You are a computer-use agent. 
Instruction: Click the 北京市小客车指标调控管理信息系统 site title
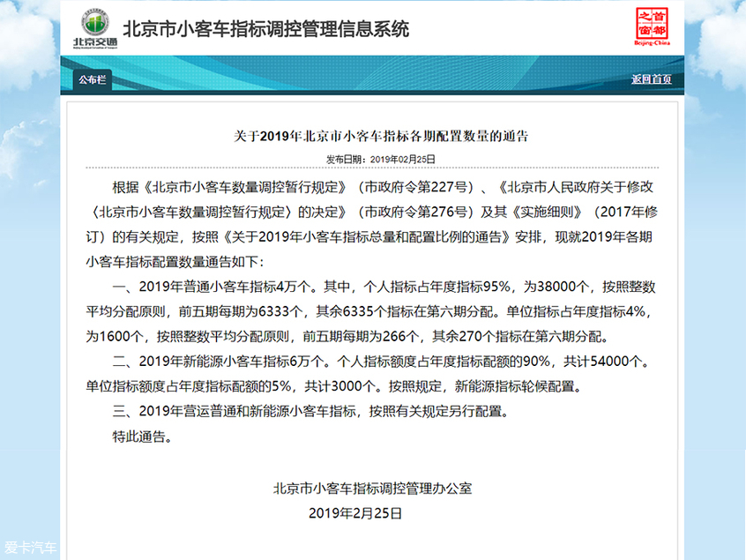click(266, 29)
